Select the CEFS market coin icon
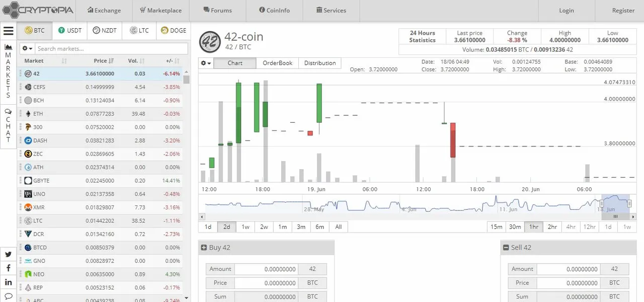 28,87
